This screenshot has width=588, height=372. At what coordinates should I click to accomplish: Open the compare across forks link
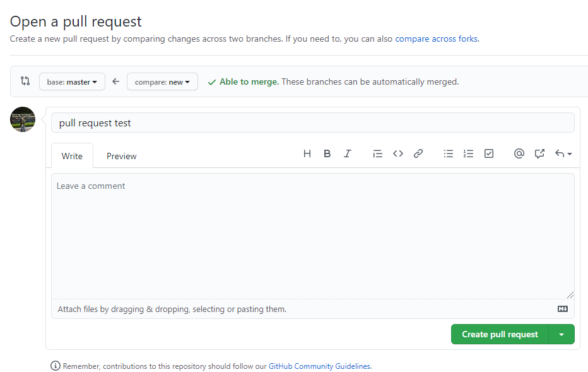point(437,39)
